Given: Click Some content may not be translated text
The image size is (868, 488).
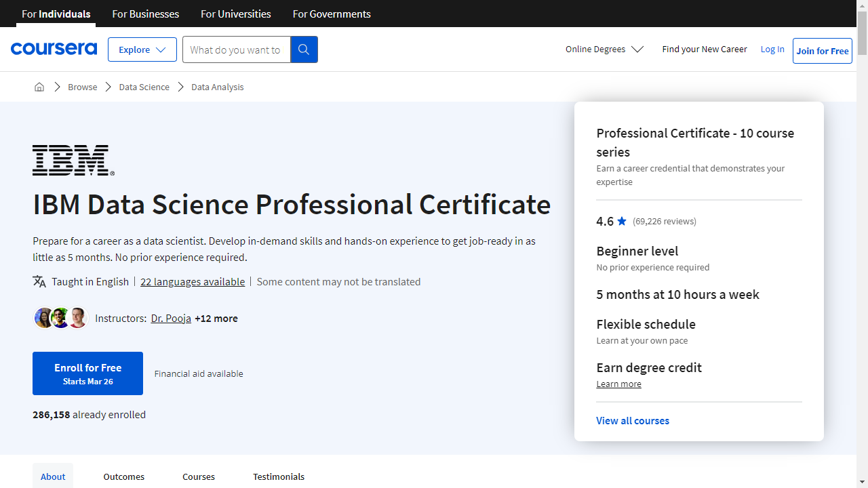Looking at the screenshot, I should point(338,281).
